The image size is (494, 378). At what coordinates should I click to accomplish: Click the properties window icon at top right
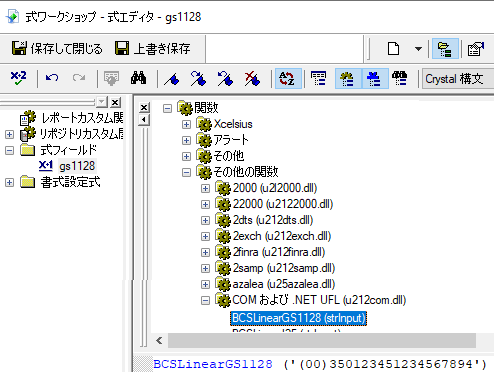[476, 49]
